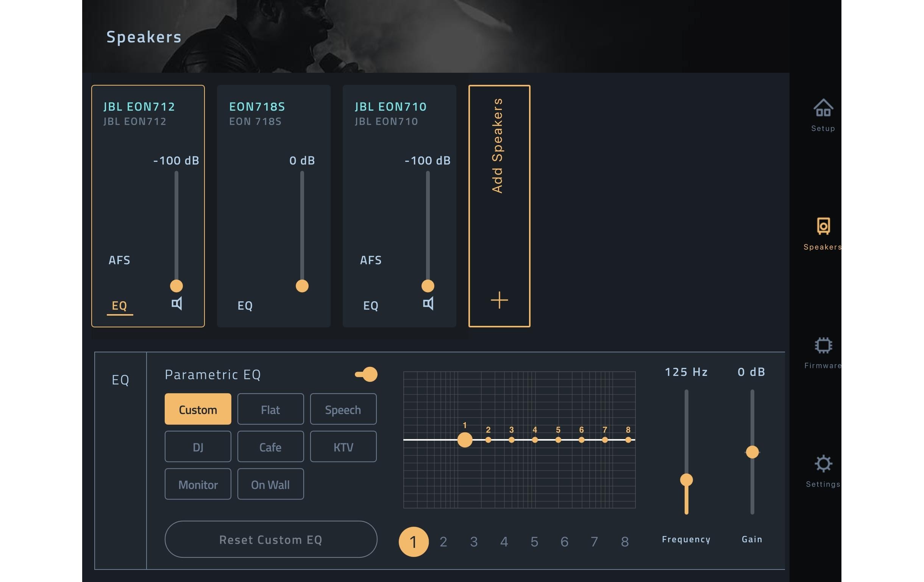Click the Gain slider handle
The width and height of the screenshot is (924, 582).
752,452
